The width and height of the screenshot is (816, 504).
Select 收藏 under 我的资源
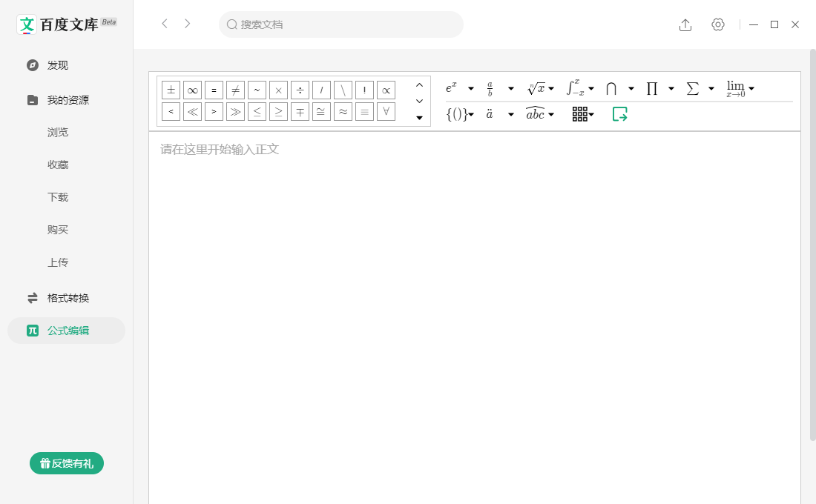point(58,165)
